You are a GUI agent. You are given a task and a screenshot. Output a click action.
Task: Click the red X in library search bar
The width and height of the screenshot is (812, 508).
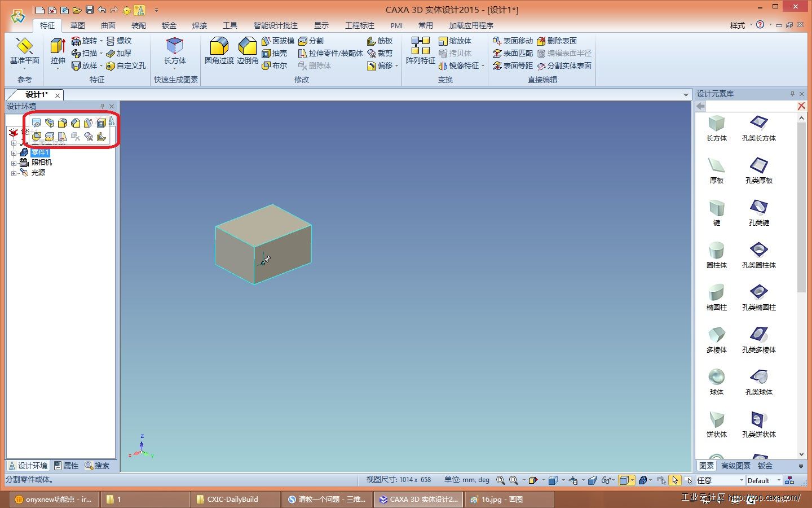point(801,106)
